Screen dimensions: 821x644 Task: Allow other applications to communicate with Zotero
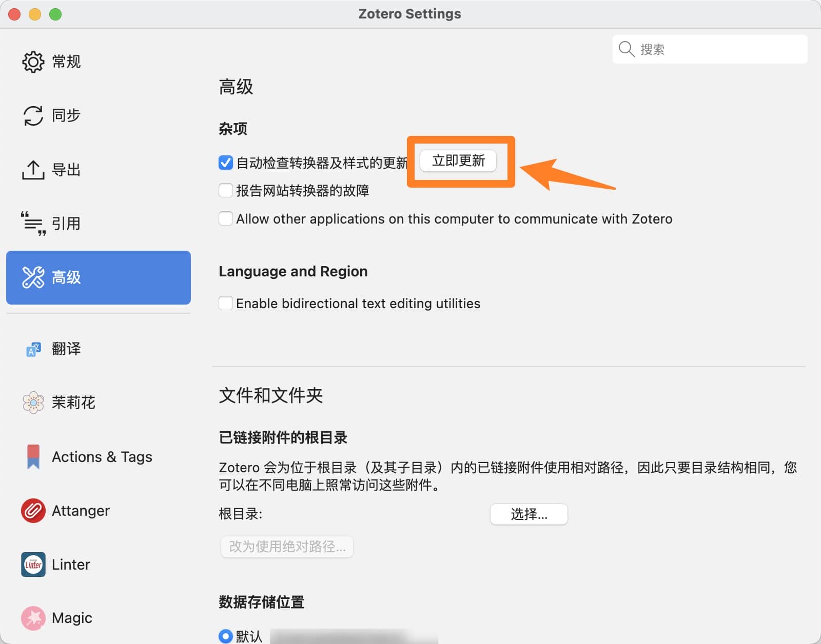[226, 219]
